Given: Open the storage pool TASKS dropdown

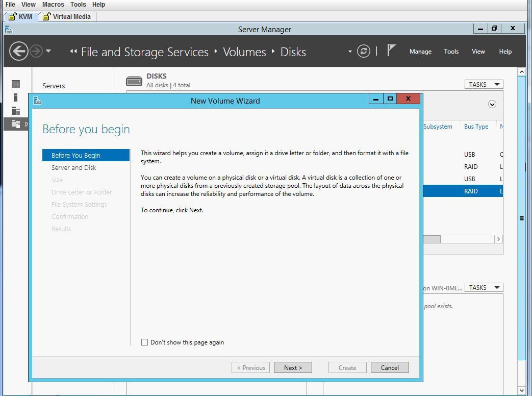Looking at the screenshot, I should point(484,287).
